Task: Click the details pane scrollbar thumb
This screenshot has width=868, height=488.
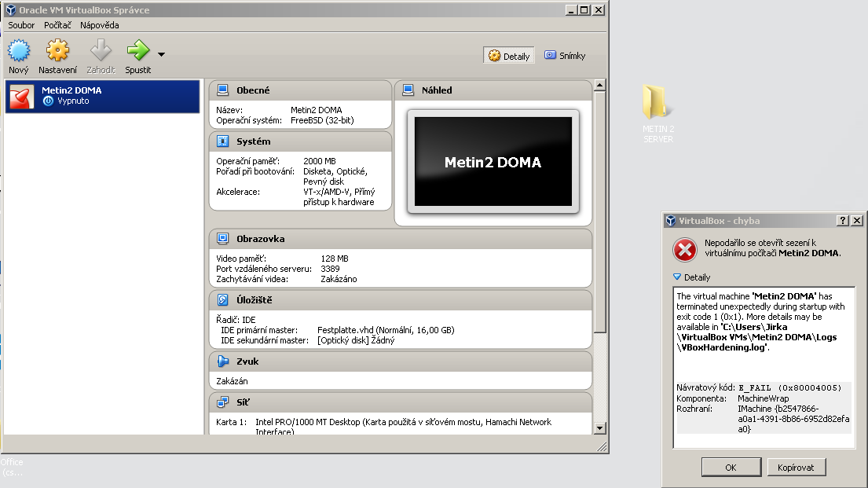Action: 599,212
